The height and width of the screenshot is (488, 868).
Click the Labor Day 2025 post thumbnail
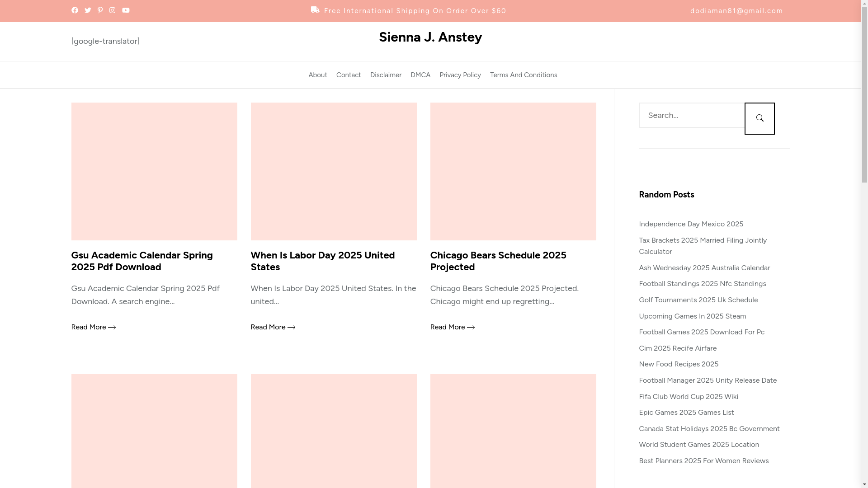[x=334, y=171]
